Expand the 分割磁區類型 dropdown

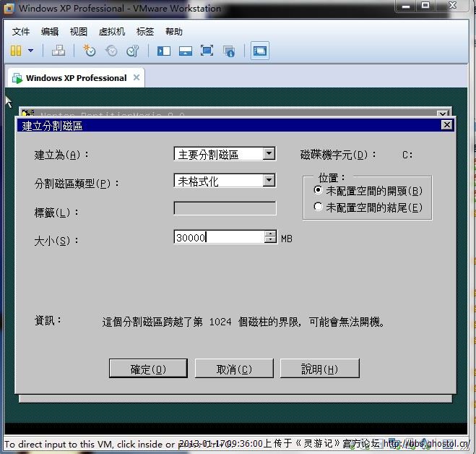pyautogui.click(x=269, y=181)
